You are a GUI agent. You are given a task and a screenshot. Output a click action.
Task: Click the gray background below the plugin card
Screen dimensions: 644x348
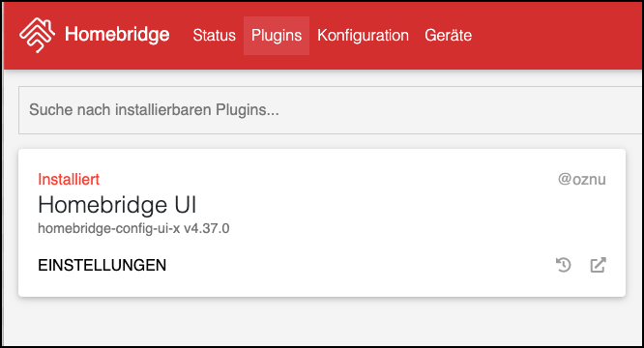point(320,322)
